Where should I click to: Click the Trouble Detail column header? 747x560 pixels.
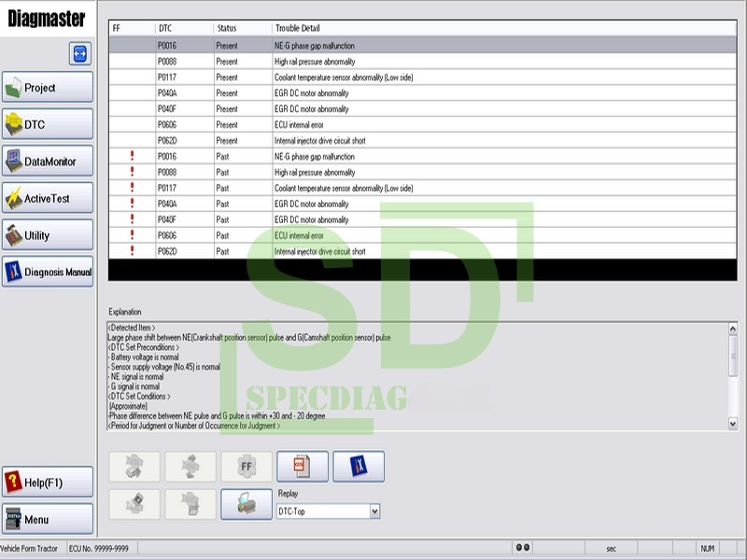point(504,28)
